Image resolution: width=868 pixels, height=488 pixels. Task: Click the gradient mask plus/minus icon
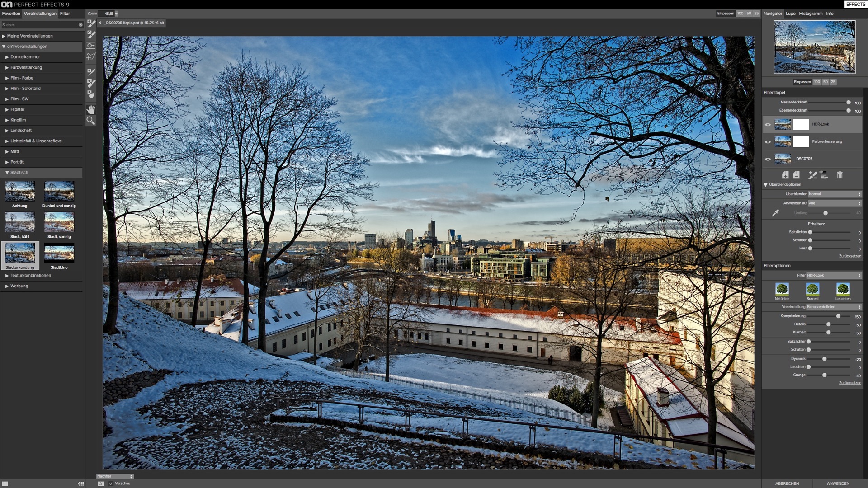click(x=824, y=175)
